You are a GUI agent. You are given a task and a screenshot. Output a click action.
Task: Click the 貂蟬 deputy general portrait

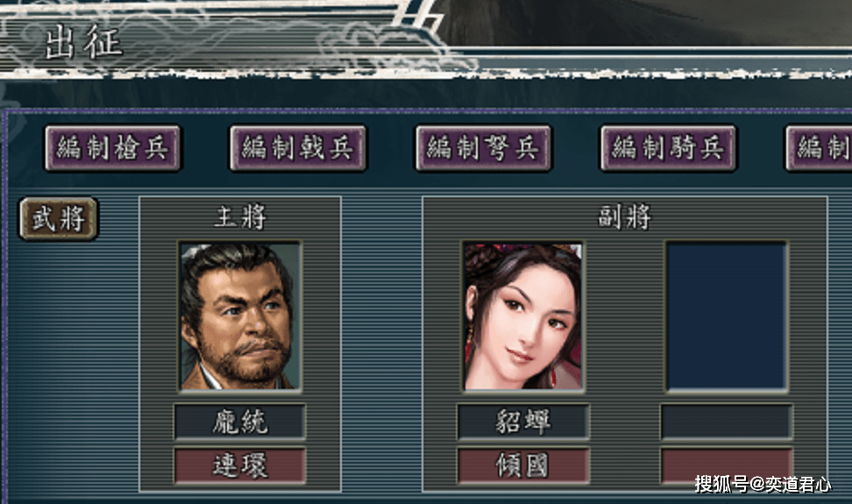coord(523,316)
